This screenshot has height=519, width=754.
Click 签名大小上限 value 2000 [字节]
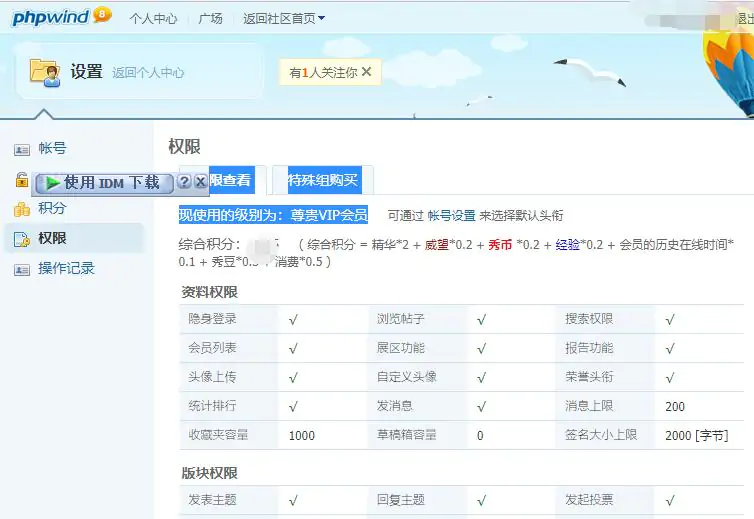click(697, 436)
